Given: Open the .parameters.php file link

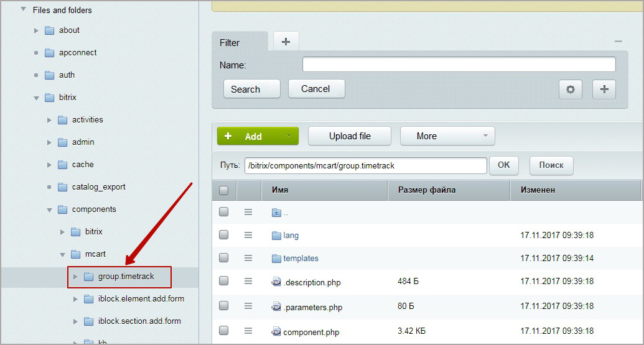Looking at the screenshot, I should click(x=313, y=308).
